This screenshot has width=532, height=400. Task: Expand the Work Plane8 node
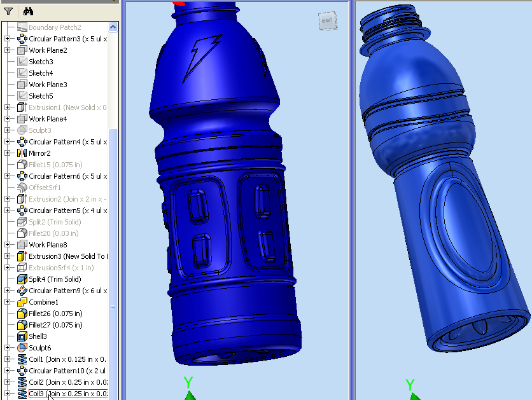[7, 245]
